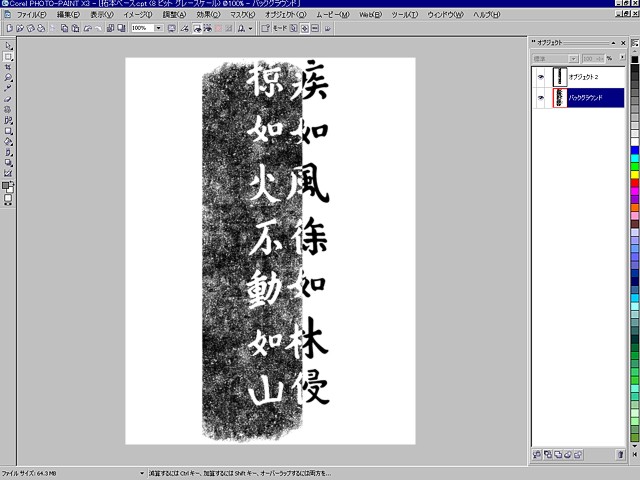Click the New document toolbar icon
Image resolution: width=640 pixels, height=480 pixels.
10,28
